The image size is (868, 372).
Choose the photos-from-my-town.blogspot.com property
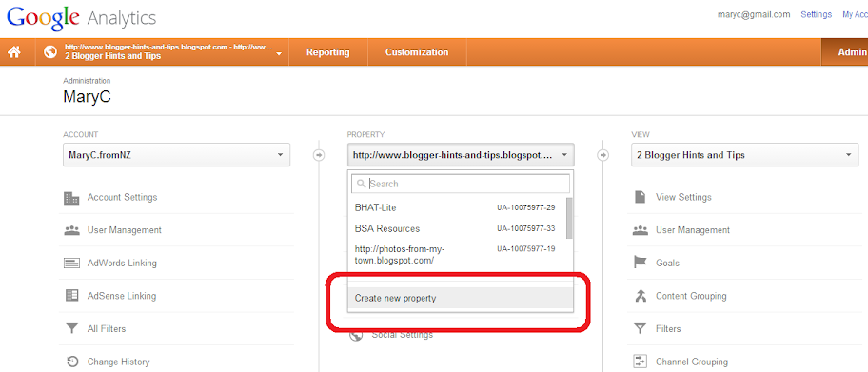(399, 255)
